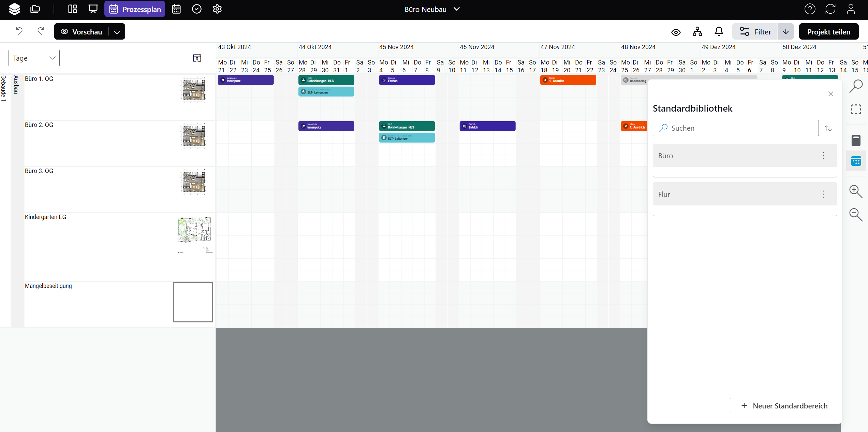
Task: Open the blue standard library calendar icon
Action: pyautogui.click(x=856, y=161)
